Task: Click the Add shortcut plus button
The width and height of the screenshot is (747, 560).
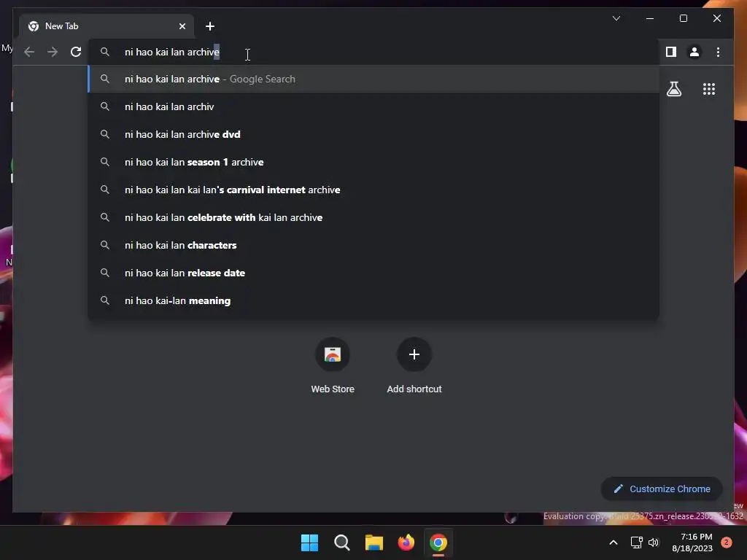Action: 414,354
